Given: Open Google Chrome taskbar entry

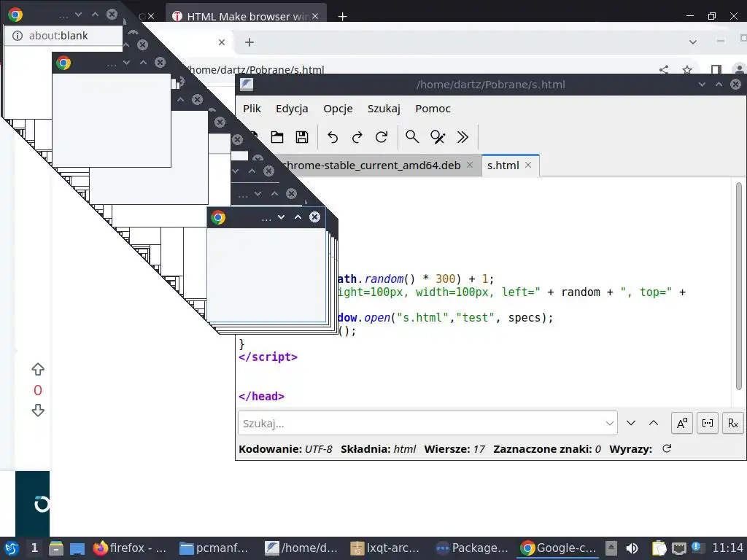Looking at the screenshot, I should point(558,548).
